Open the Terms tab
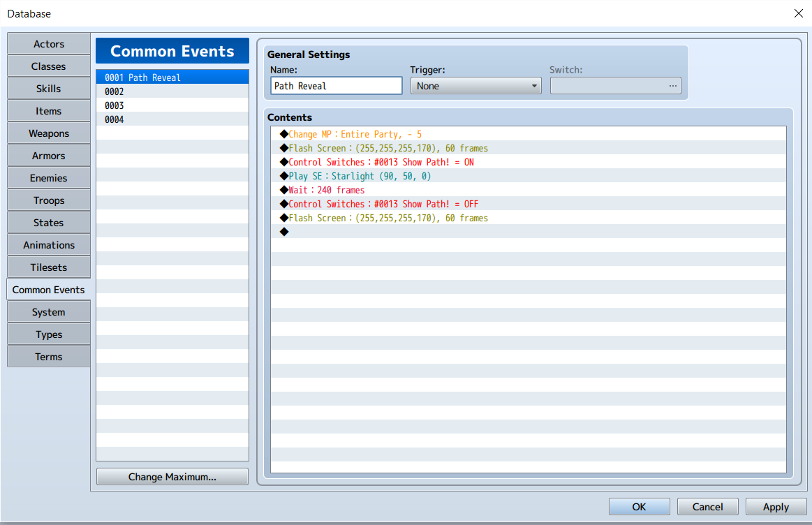Screen dimensions: 812x525 [x=49, y=356]
